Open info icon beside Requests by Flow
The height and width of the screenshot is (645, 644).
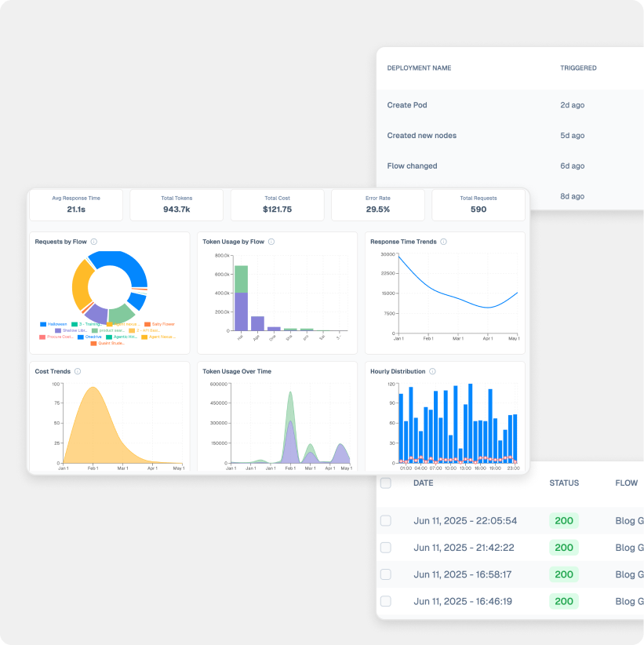coord(94,242)
